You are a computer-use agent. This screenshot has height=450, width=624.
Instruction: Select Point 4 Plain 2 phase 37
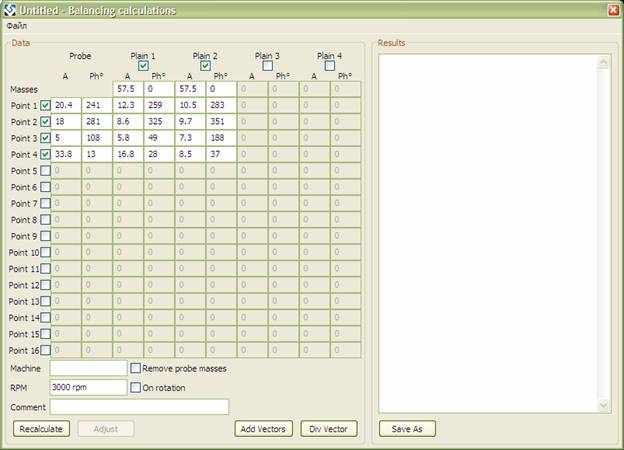(x=221, y=154)
